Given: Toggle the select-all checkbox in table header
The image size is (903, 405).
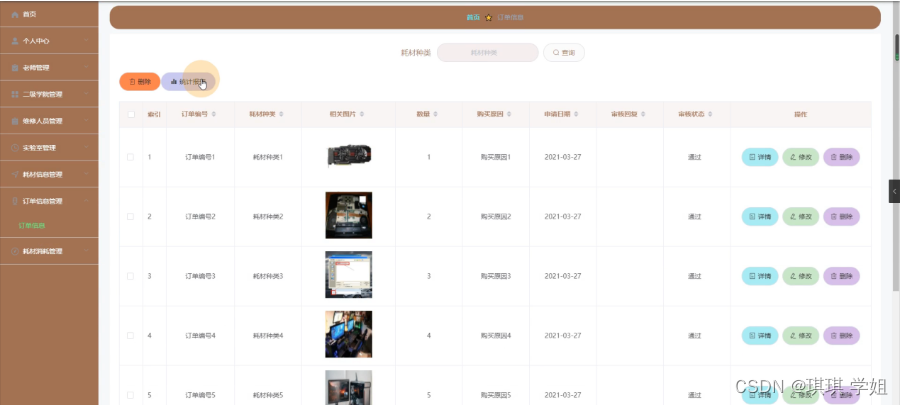Looking at the screenshot, I should (x=131, y=114).
